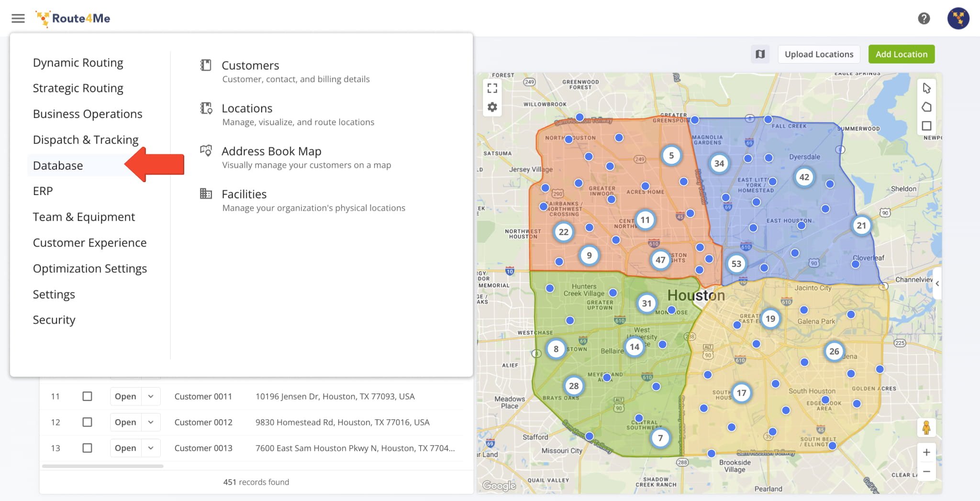Click the Add Location button

tap(901, 54)
